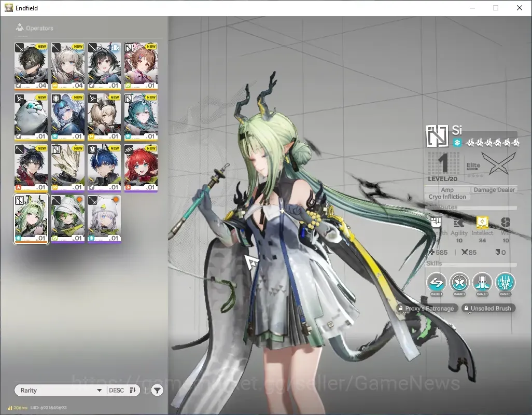Screen dimensions: 532x415
Task: Open the butterfly skill icon
Action: [x=459, y=282]
